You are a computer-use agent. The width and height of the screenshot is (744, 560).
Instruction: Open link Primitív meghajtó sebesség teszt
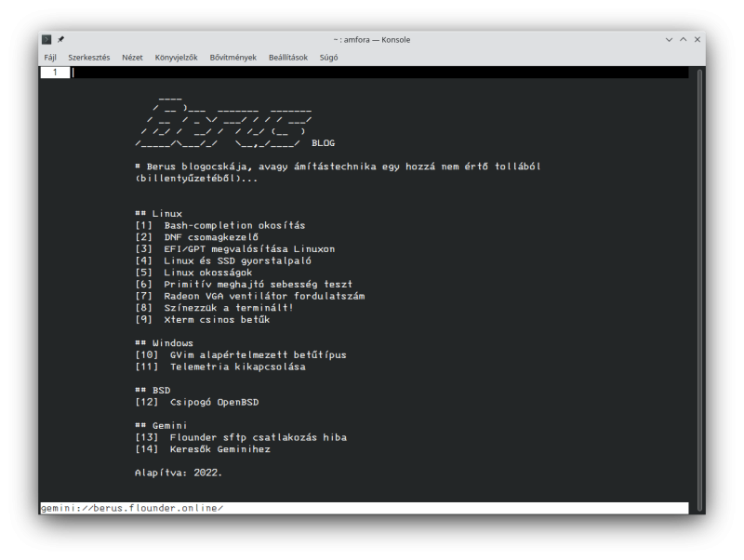click(259, 285)
